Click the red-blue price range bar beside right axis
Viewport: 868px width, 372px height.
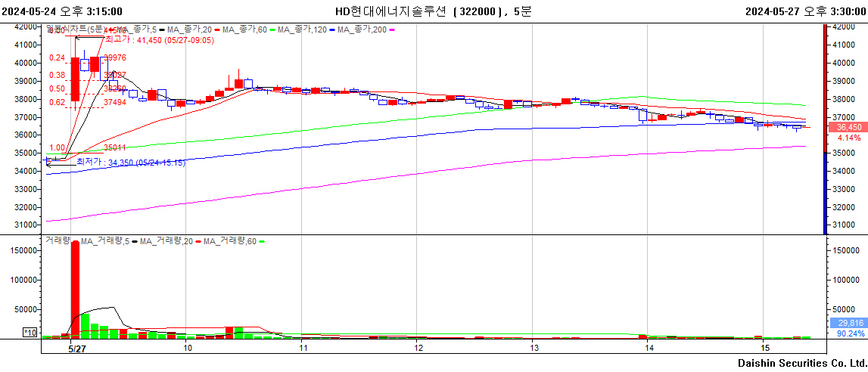click(826, 129)
